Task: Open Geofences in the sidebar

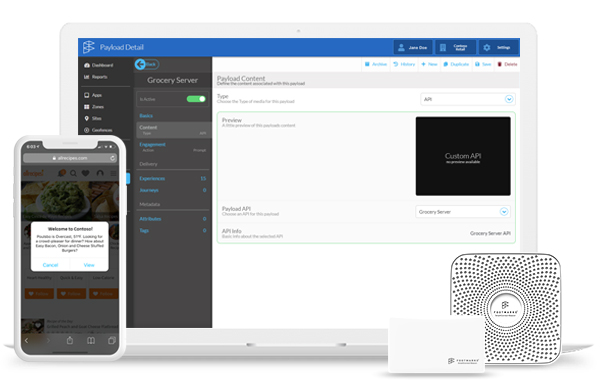Action: (98, 130)
